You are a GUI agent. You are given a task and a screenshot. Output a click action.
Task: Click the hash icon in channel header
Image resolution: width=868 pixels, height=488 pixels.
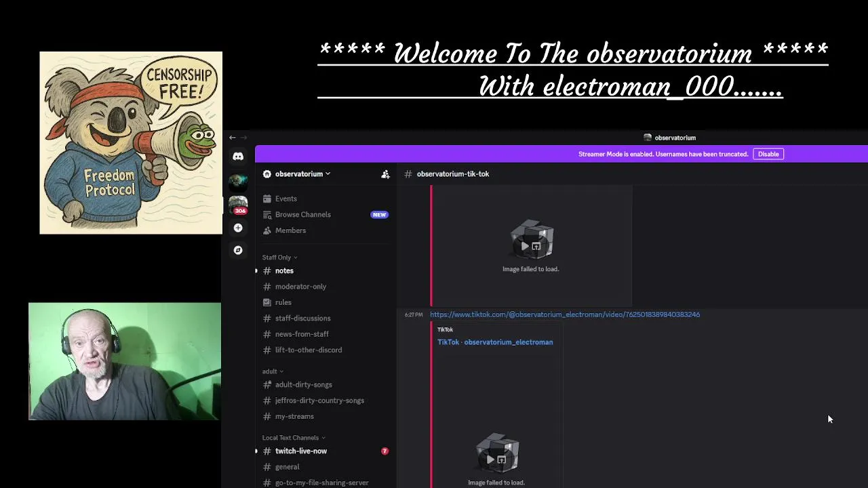pos(408,174)
